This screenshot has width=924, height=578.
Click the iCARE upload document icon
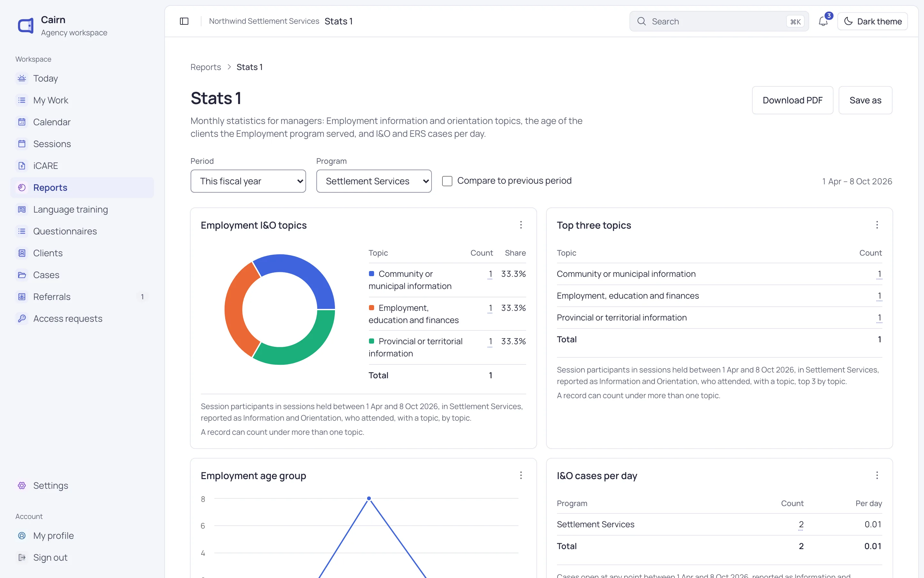(x=22, y=165)
